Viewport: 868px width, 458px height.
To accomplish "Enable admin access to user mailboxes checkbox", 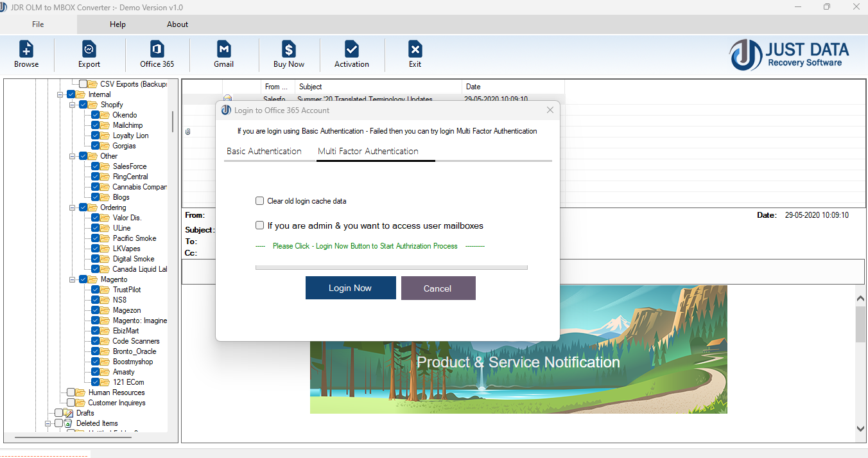I will tap(260, 225).
